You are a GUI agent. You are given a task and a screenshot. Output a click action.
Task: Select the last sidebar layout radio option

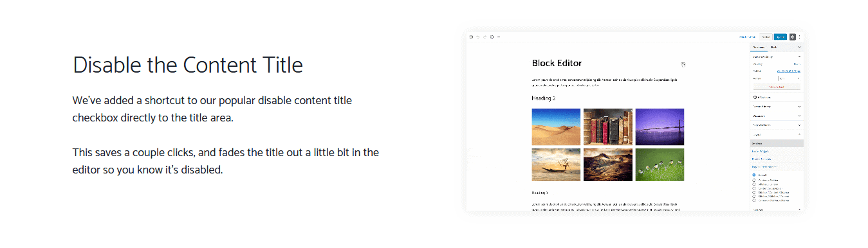pyautogui.click(x=754, y=200)
